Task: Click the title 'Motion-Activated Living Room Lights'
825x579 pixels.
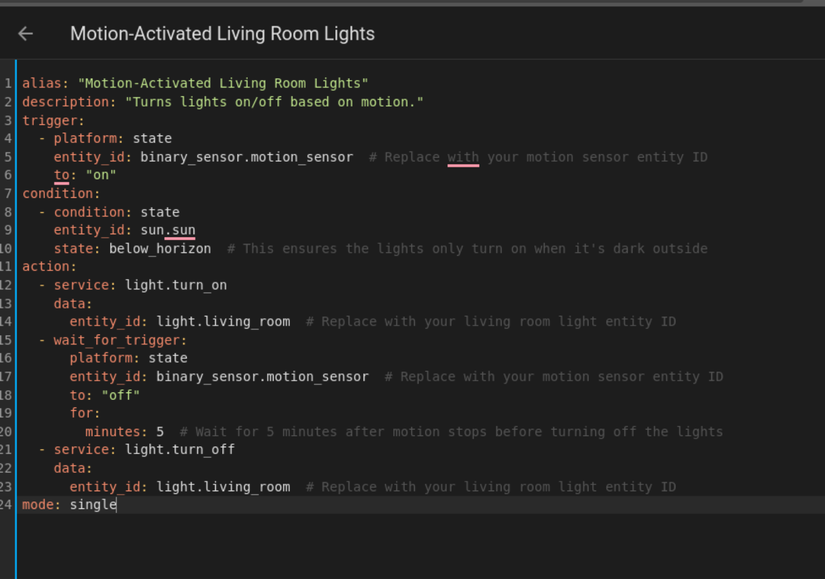Action: 222,33
